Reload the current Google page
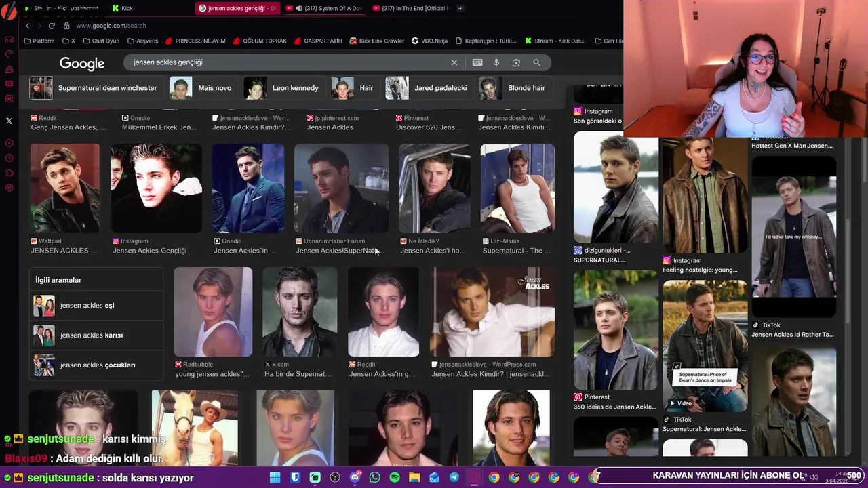 point(52,26)
